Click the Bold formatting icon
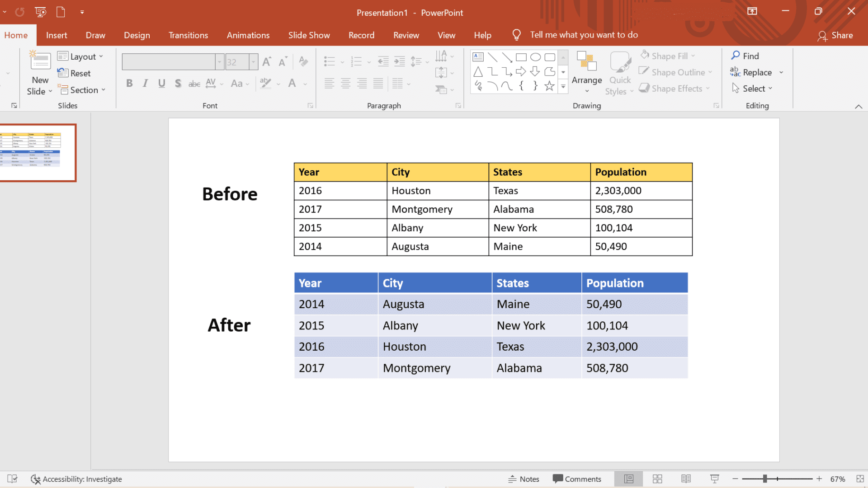The image size is (868, 488). click(x=129, y=84)
